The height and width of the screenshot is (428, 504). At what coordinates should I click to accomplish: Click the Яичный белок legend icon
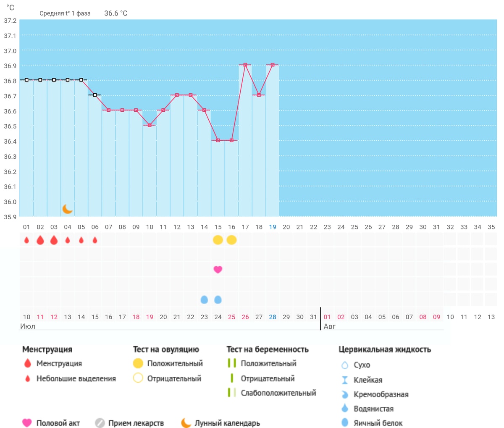click(x=345, y=423)
